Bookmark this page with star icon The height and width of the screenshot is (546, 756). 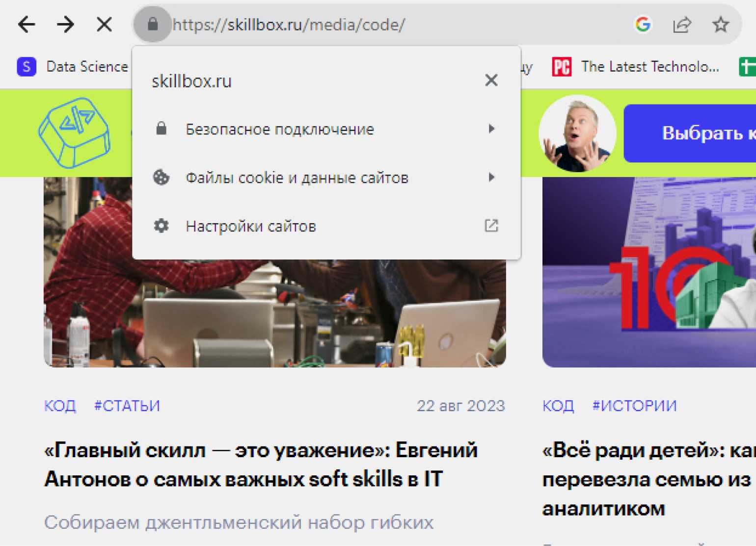pyautogui.click(x=720, y=25)
